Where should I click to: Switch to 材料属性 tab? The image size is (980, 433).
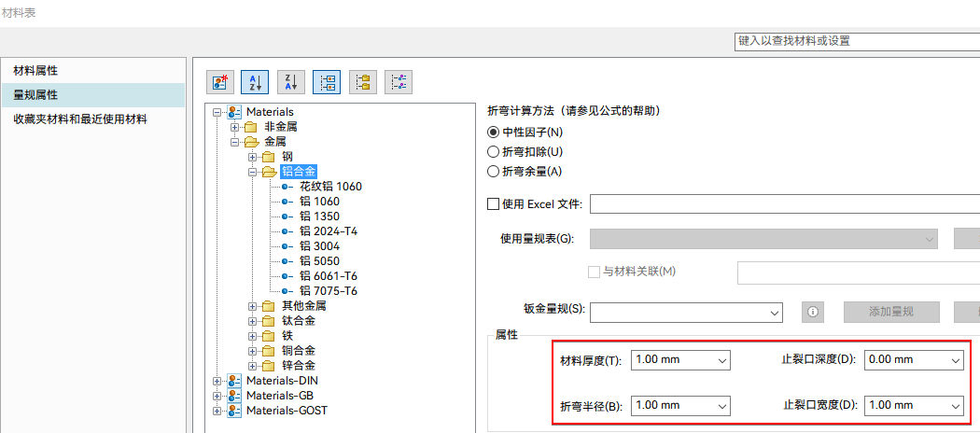pos(35,71)
